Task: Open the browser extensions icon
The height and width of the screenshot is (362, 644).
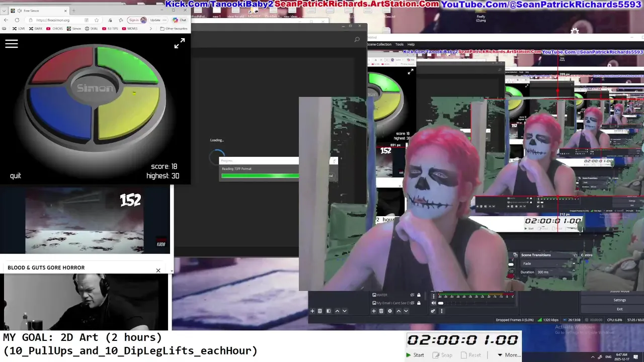Action: click(x=110, y=20)
